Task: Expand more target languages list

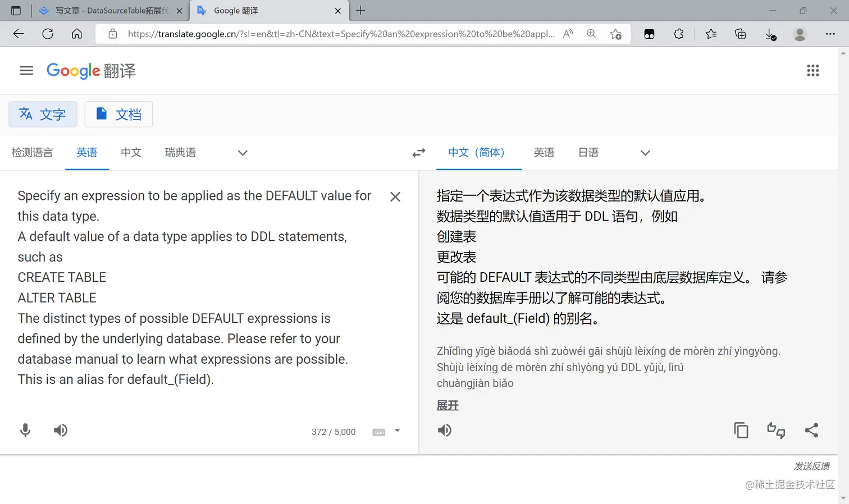Action: 645,153
